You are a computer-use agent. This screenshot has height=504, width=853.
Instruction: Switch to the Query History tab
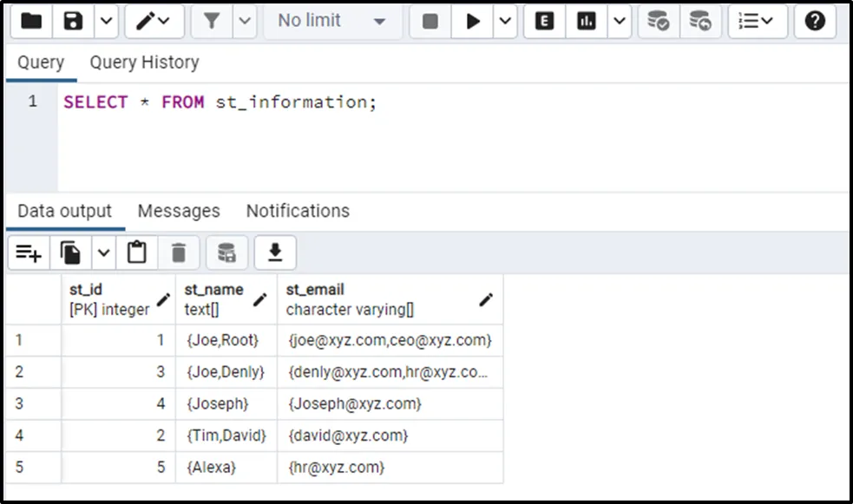point(144,62)
